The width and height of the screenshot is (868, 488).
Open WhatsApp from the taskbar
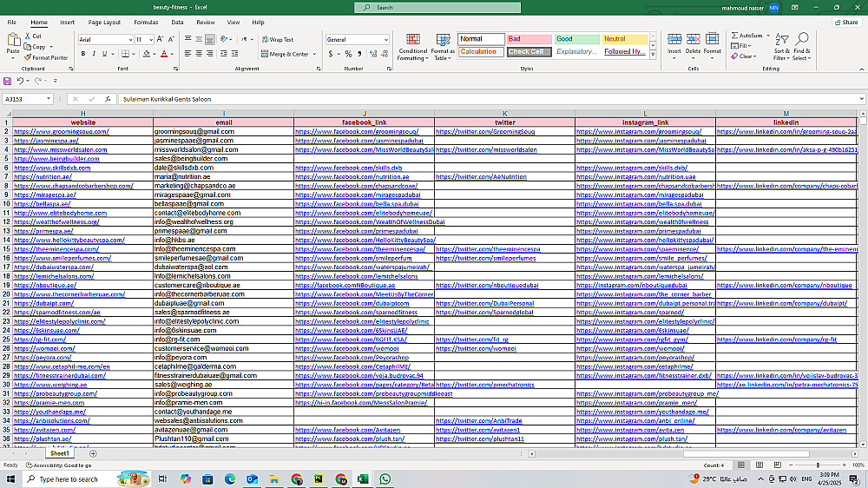coord(385,479)
